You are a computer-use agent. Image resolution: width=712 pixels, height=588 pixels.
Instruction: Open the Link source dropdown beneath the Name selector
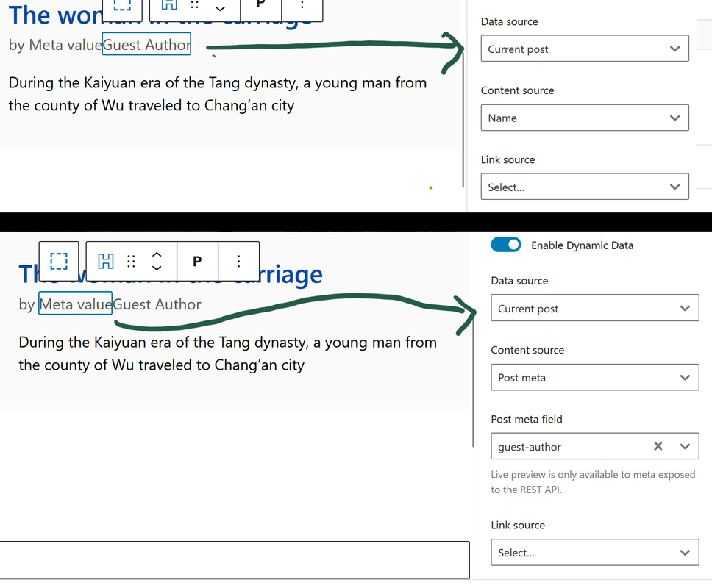tap(585, 187)
